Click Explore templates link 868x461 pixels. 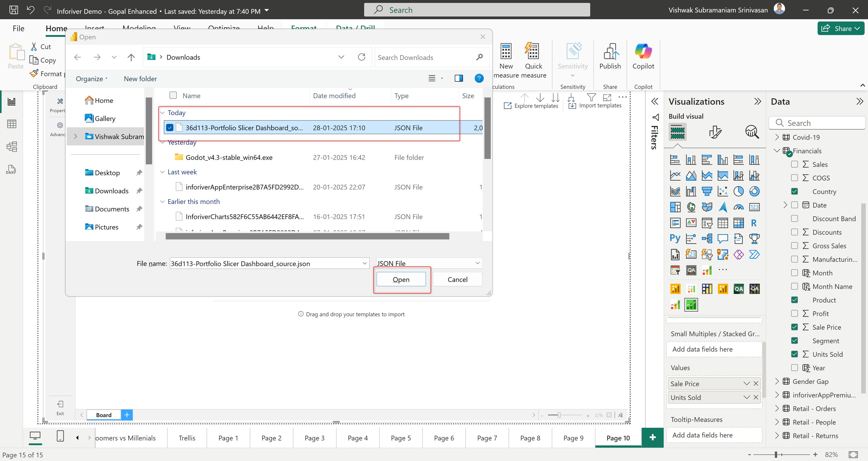pos(531,106)
